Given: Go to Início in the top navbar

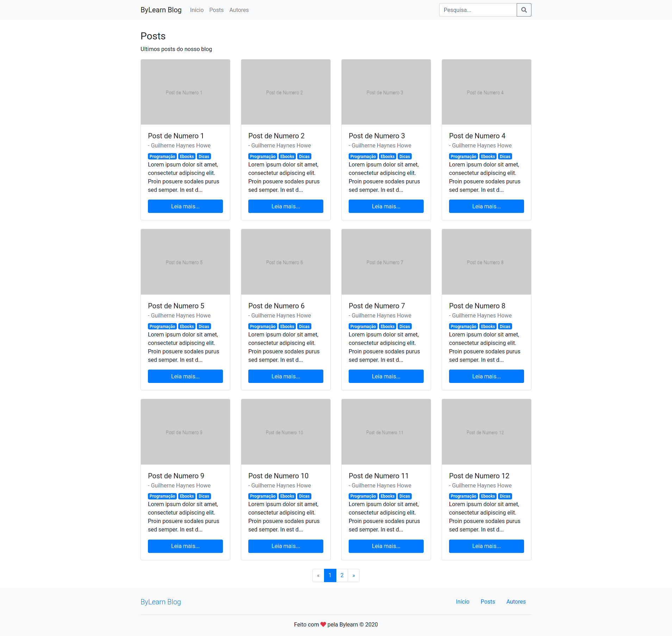Looking at the screenshot, I should 197,10.
